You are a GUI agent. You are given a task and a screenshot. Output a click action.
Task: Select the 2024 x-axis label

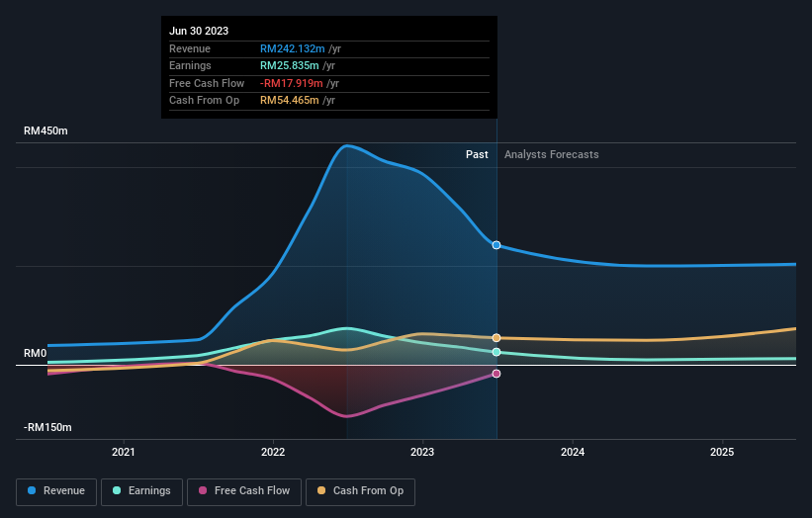[x=573, y=453]
